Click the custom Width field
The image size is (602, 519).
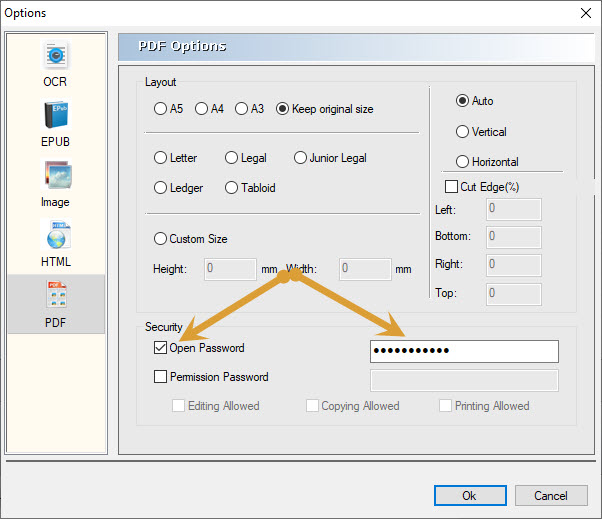(365, 269)
